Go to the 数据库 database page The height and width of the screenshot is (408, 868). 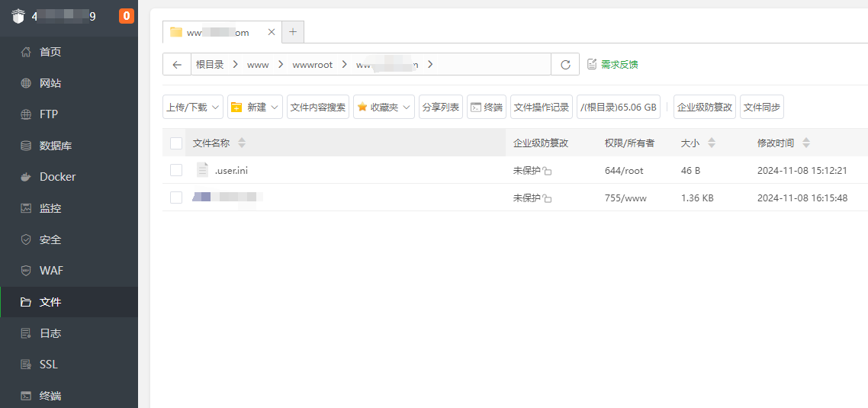(55, 146)
